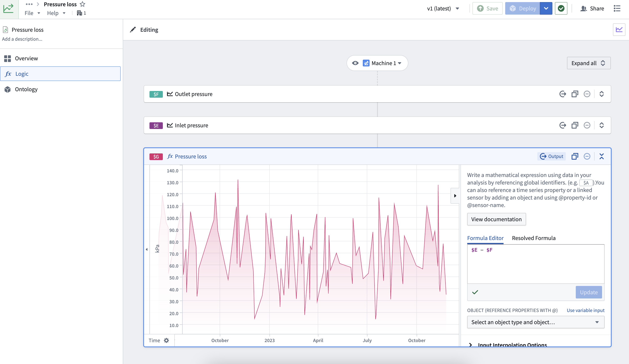629x364 pixels.
Task: Click into the formula editor text area
Action: 536,264
